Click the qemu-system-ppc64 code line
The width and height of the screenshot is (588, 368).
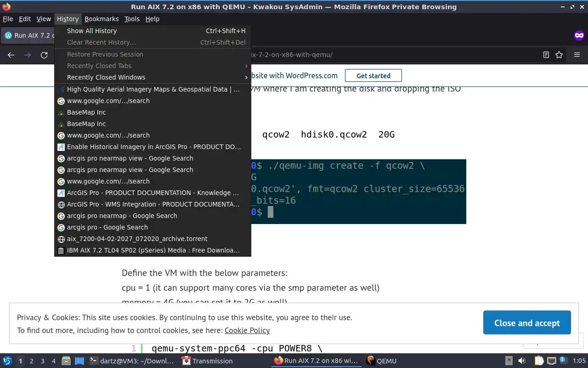pos(237,348)
